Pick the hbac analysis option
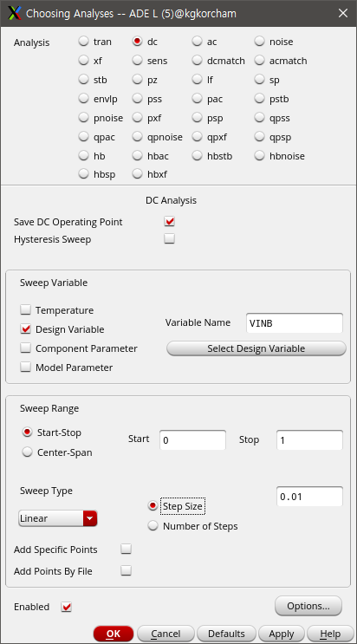This screenshot has width=357, height=644. (138, 156)
